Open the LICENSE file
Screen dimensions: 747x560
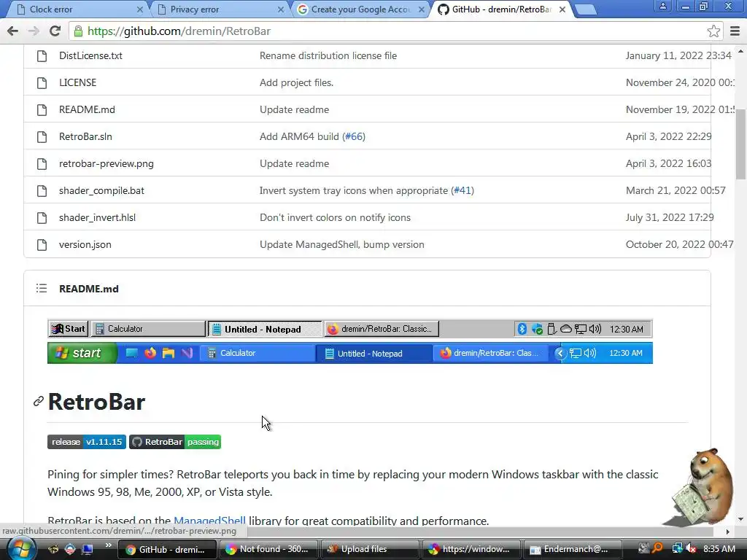77,83
